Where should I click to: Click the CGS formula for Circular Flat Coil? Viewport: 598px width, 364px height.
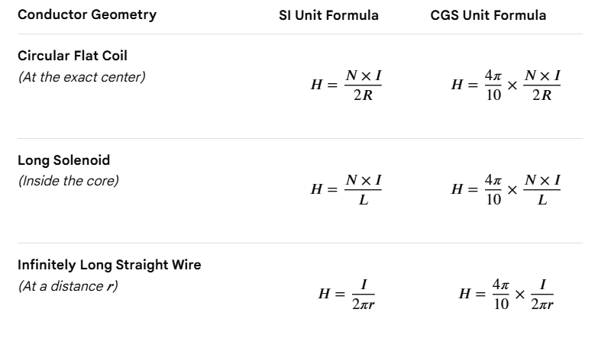pyautogui.click(x=506, y=85)
